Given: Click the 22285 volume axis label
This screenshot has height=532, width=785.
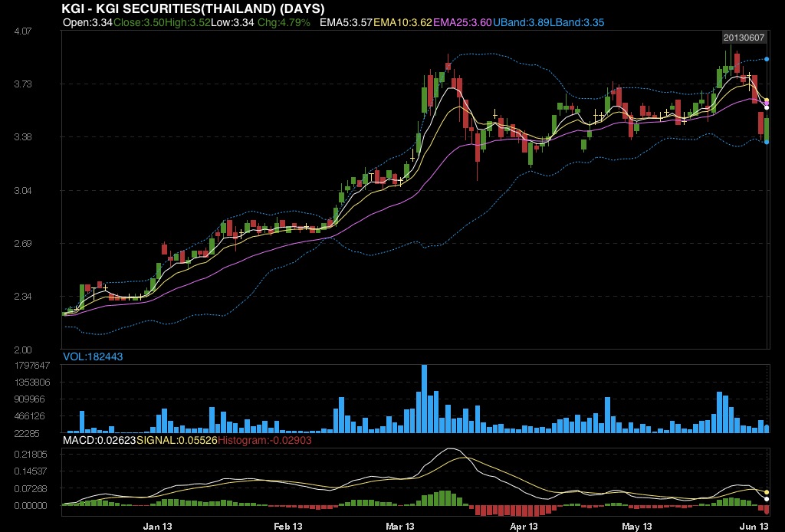Looking at the screenshot, I should (27, 433).
